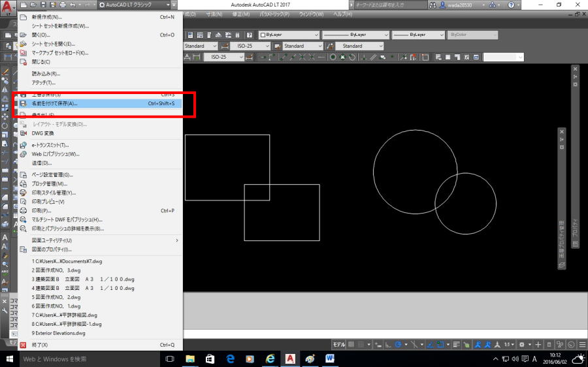Click the help question mark toolbar icon
Image resolution: width=588 pixels, height=367 pixels.
[250, 35]
